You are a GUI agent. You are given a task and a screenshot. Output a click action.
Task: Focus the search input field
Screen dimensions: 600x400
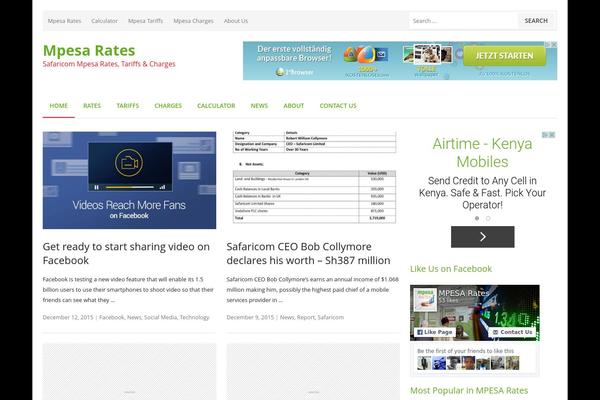click(x=462, y=20)
